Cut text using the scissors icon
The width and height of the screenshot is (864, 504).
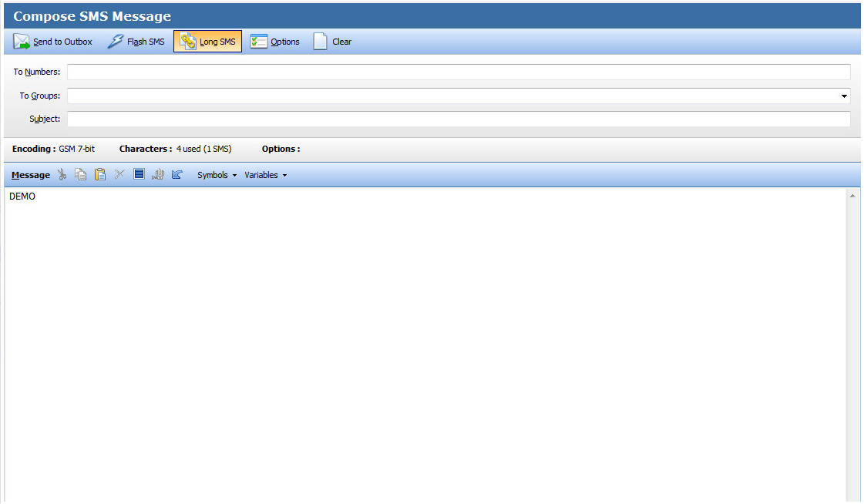62,174
